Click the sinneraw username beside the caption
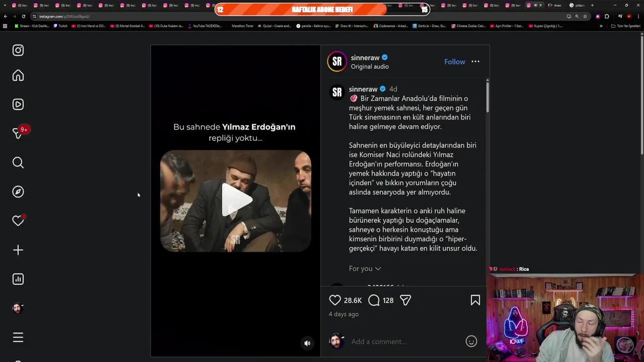 pos(363,89)
